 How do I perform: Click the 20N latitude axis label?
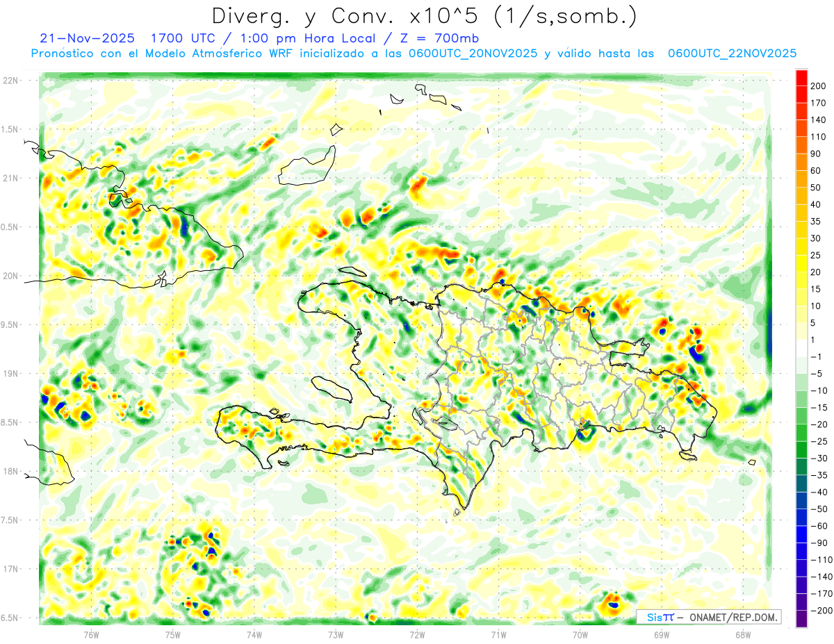click(10, 276)
